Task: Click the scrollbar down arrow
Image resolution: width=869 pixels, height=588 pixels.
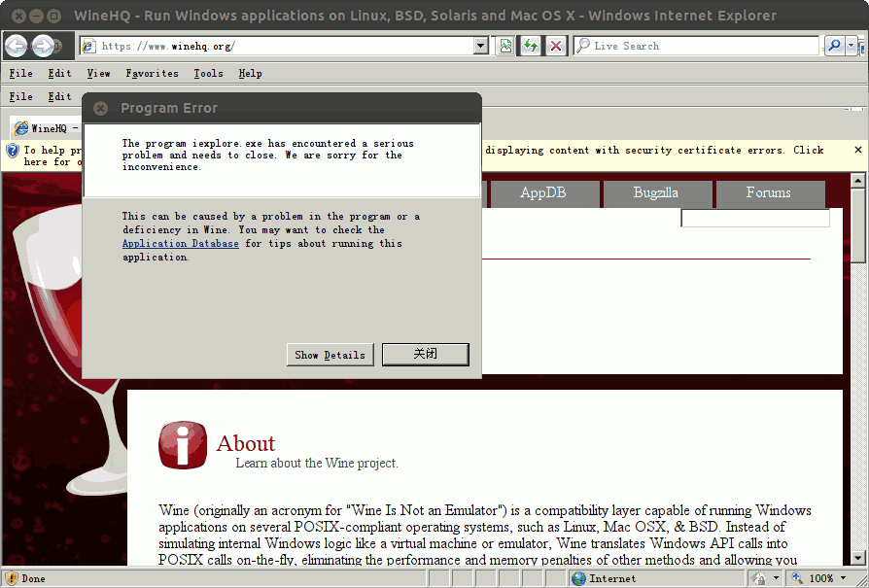Action: tap(858, 558)
